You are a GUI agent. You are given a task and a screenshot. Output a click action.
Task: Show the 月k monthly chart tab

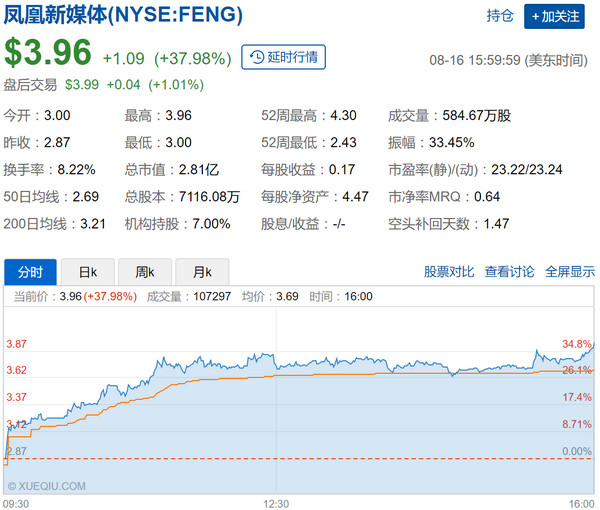201,271
